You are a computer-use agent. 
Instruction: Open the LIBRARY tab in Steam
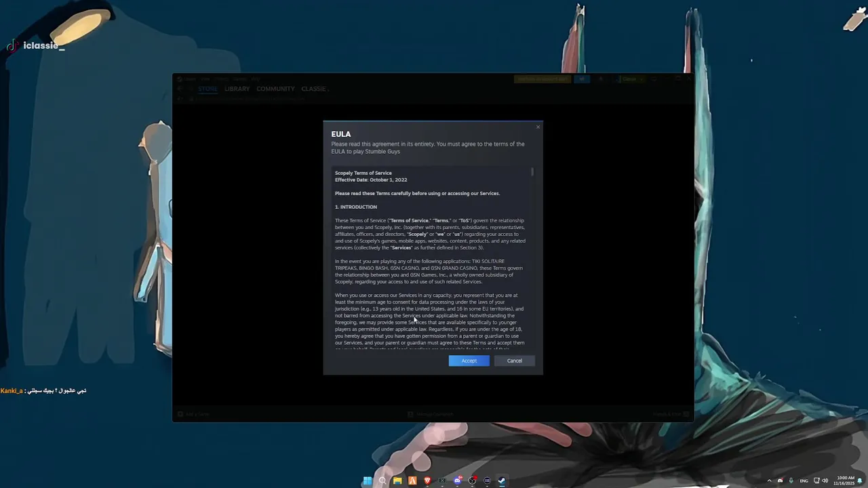click(x=237, y=89)
